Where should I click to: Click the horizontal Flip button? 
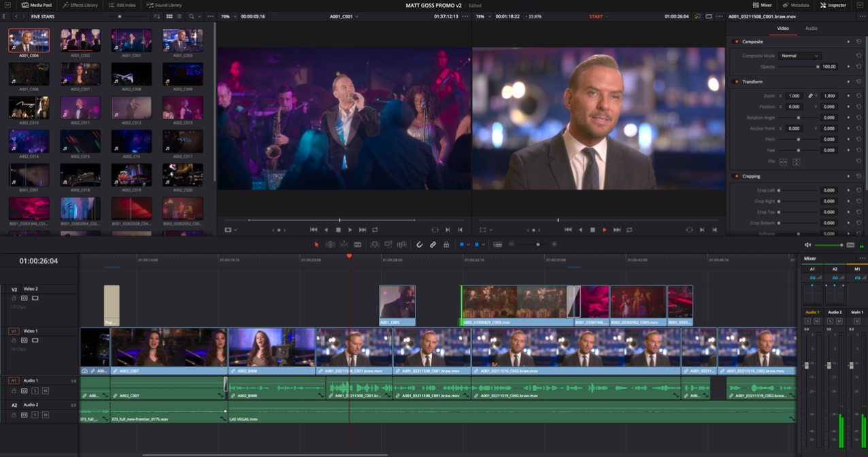[x=783, y=162]
